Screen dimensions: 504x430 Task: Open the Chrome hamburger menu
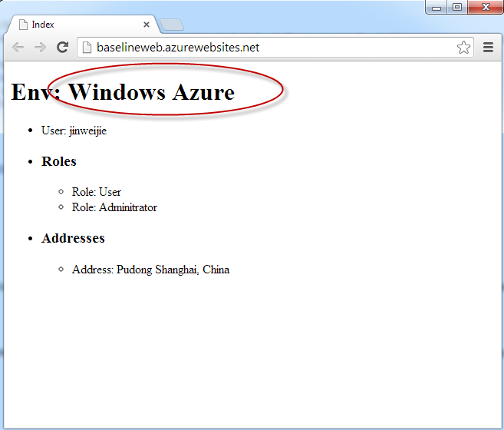pos(488,48)
